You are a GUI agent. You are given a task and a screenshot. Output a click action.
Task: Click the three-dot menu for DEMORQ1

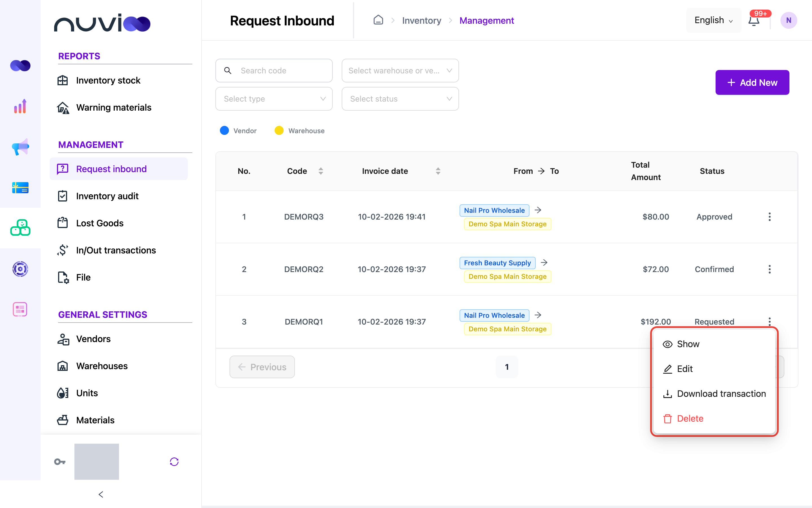pos(769,321)
